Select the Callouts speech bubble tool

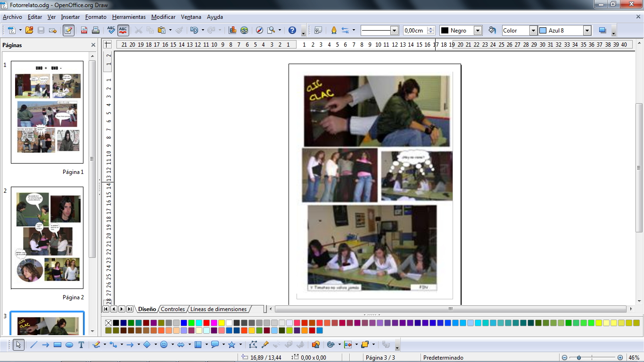click(215, 345)
